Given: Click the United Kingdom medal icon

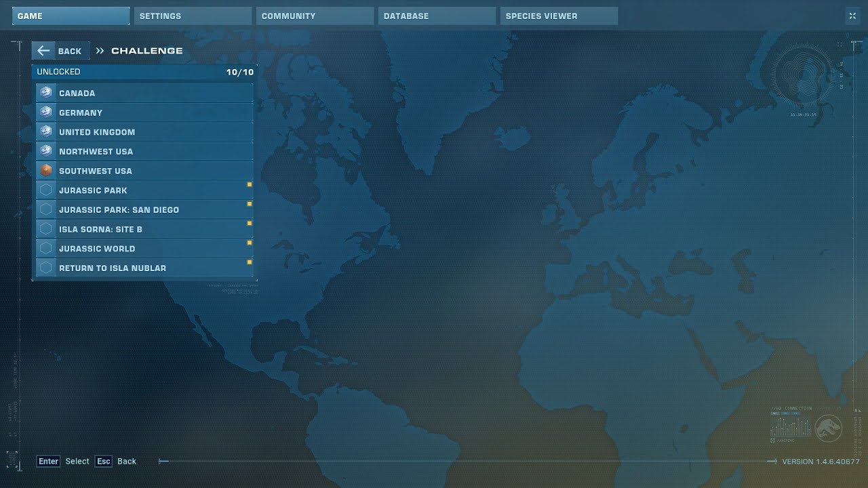Looking at the screenshot, I should coord(46,131).
